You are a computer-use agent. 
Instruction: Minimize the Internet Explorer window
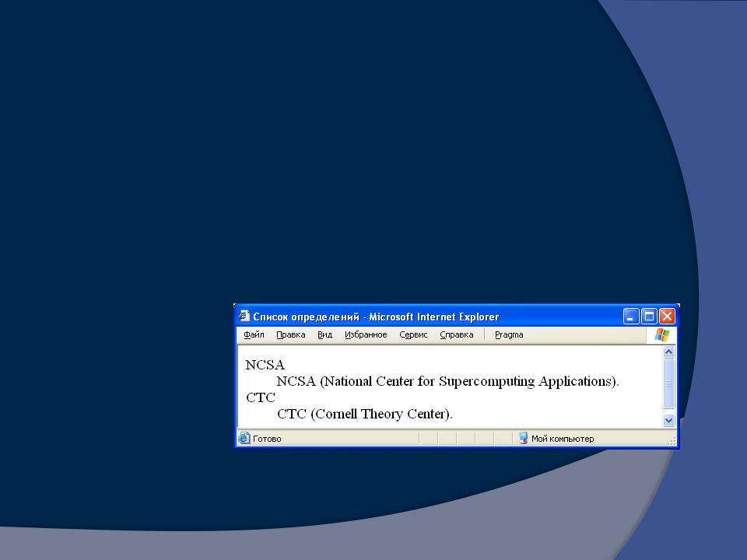point(631,317)
